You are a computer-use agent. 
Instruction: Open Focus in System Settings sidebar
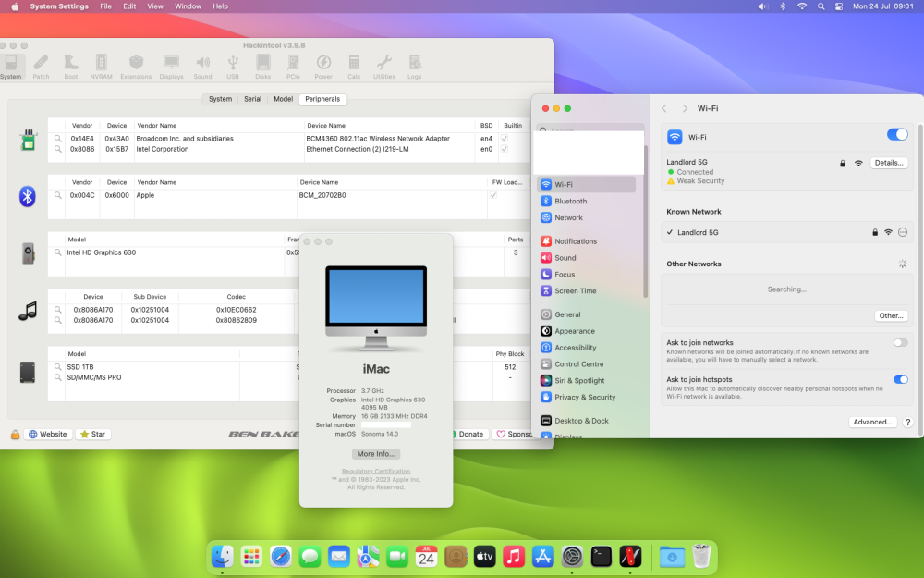(587, 275)
